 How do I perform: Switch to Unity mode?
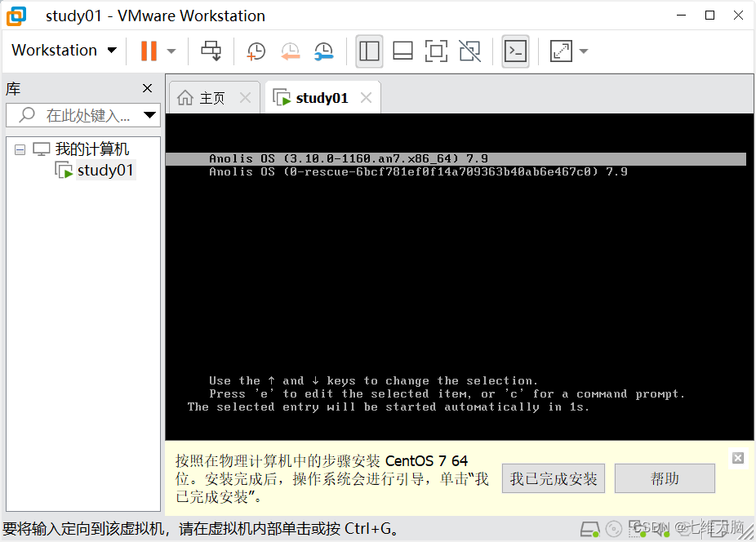coord(470,51)
